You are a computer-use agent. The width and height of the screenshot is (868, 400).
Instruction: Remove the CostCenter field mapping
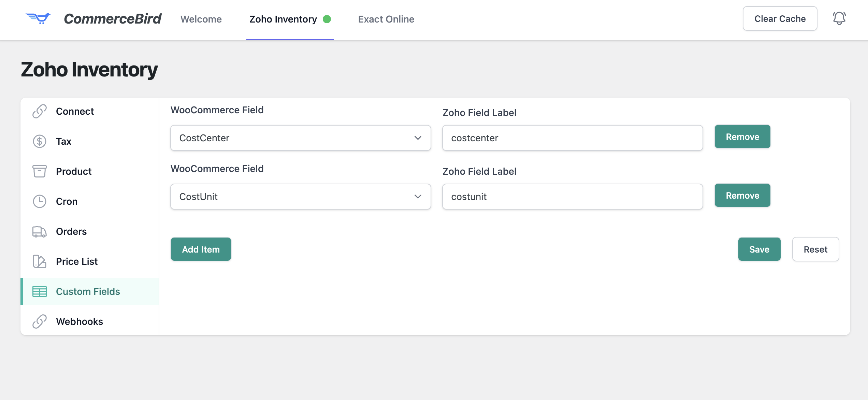click(742, 137)
